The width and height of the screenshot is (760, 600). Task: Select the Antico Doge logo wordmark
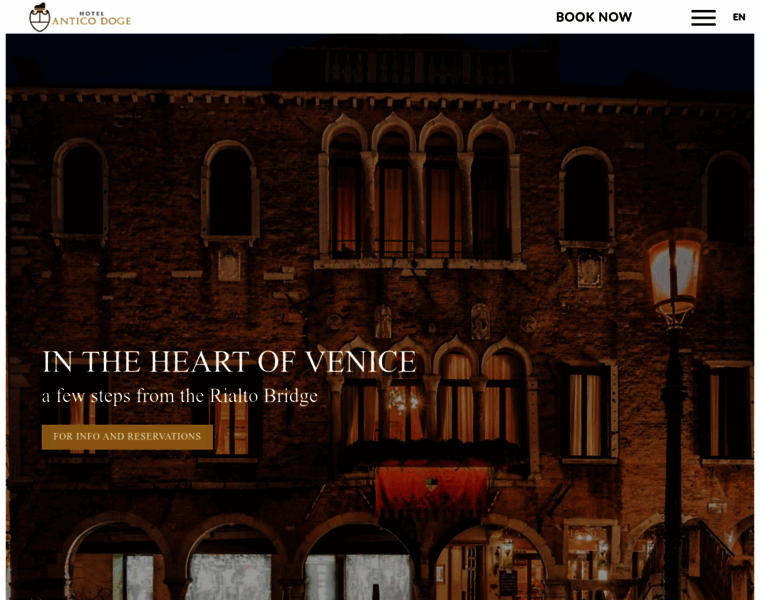click(x=92, y=21)
